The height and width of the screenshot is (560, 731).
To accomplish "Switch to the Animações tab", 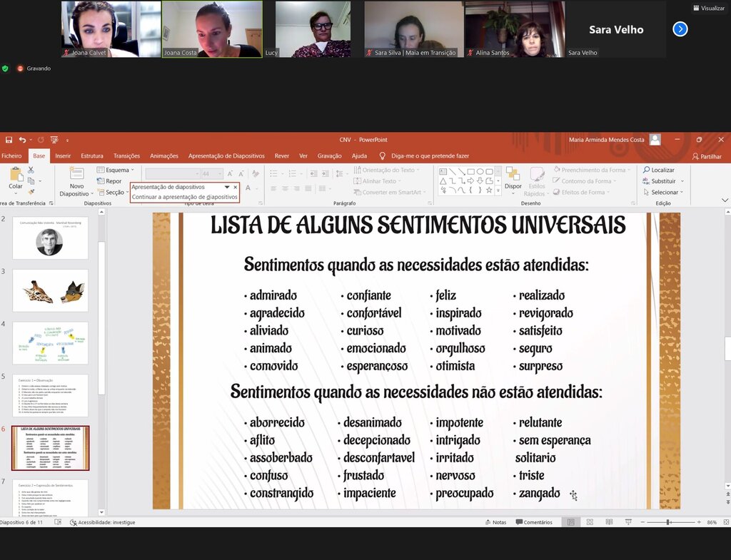I will tap(164, 156).
